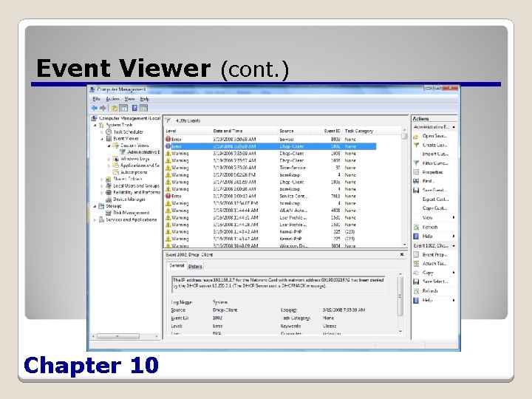Click the Save Selected disk icon
This screenshot has height=399, width=532.
pos(416,282)
